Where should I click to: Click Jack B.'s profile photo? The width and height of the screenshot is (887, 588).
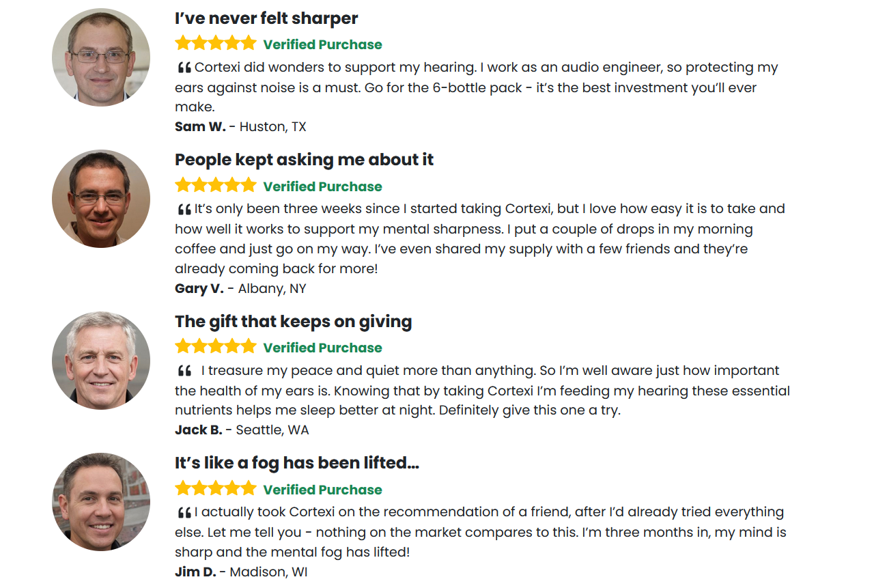(x=101, y=361)
